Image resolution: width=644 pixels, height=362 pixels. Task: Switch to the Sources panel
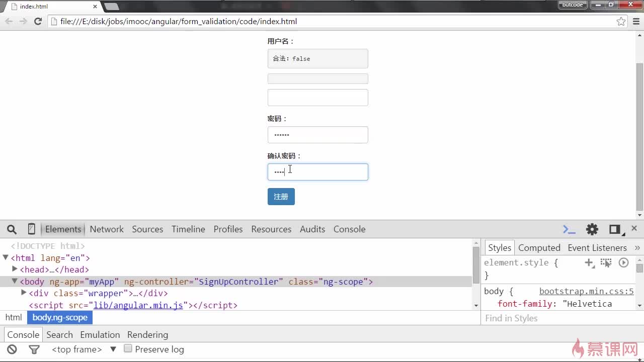tap(147, 229)
